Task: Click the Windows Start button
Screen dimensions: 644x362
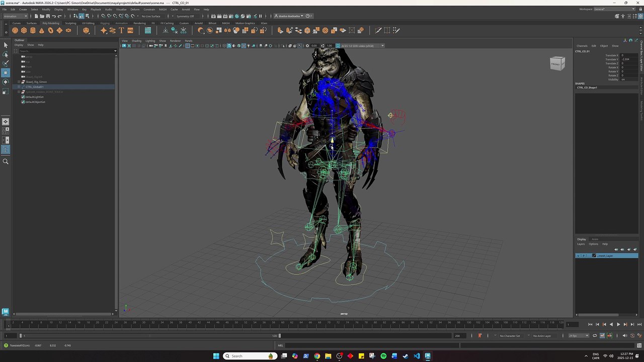Action: 216,356
